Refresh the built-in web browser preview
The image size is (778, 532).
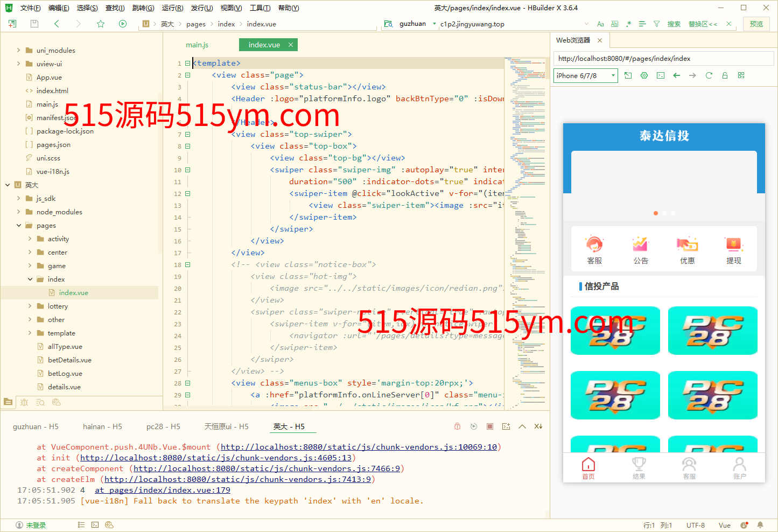[709, 76]
